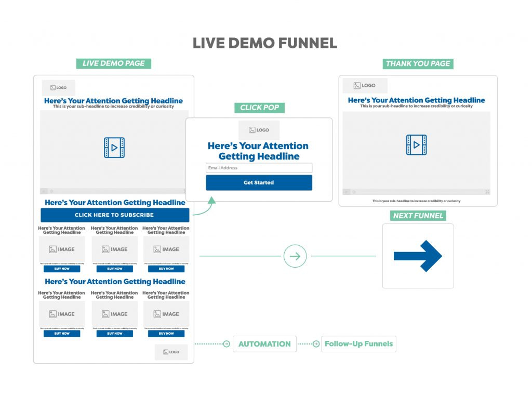Open the Follow-Up Funnels box
532x397 pixels.
coord(358,344)
